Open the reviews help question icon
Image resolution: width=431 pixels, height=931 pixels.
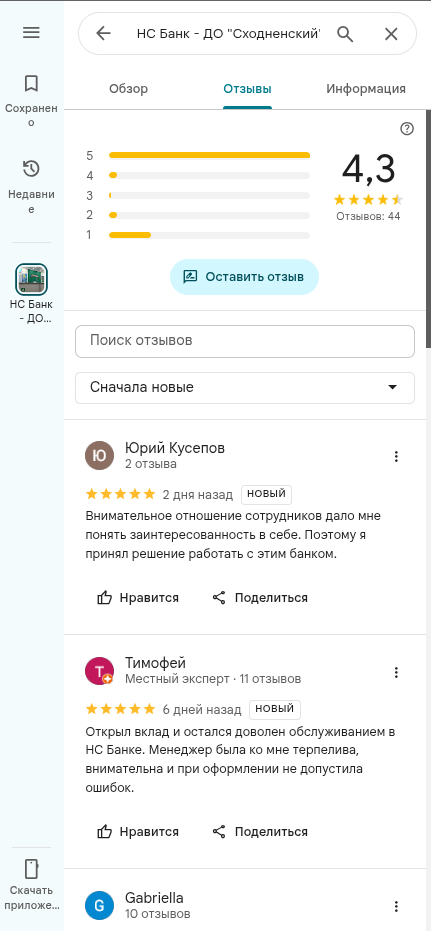[407, 129]
